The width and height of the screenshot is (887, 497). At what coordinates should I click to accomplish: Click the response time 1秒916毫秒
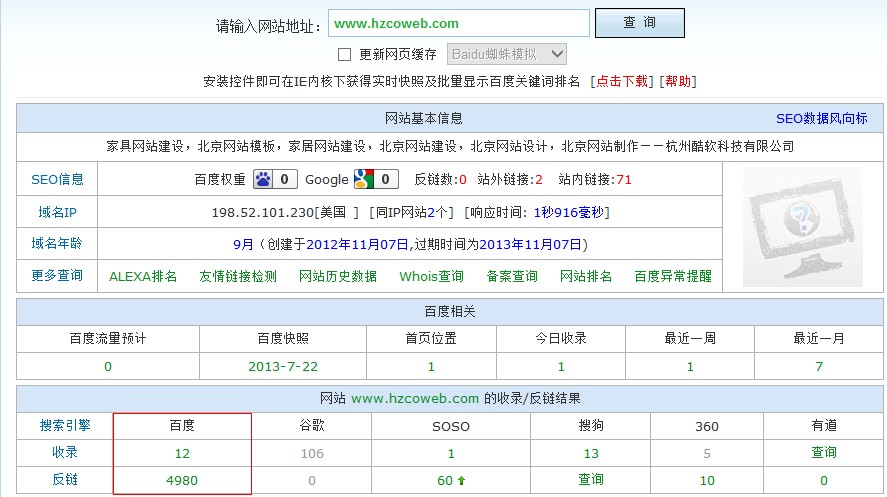click(x=569, y=213)
